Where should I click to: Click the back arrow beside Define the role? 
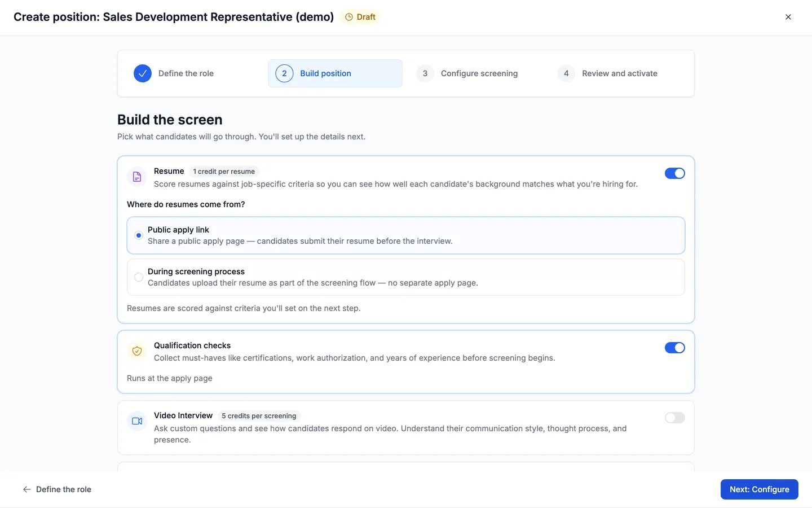coord(27,489)
